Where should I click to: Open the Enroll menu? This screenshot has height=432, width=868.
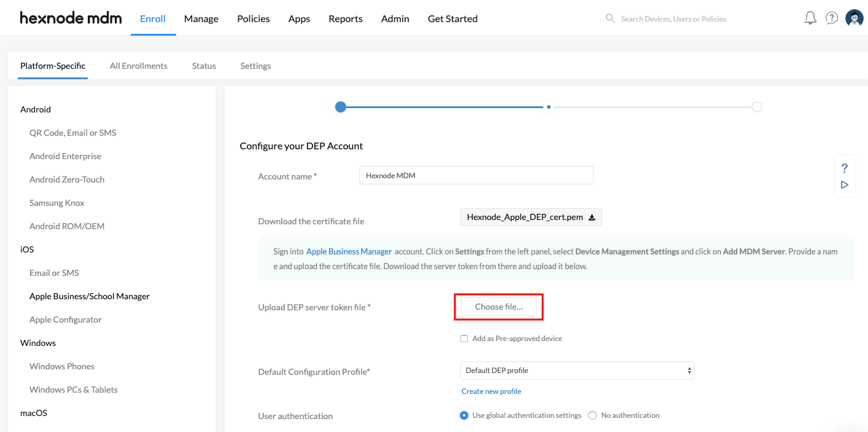153,18
